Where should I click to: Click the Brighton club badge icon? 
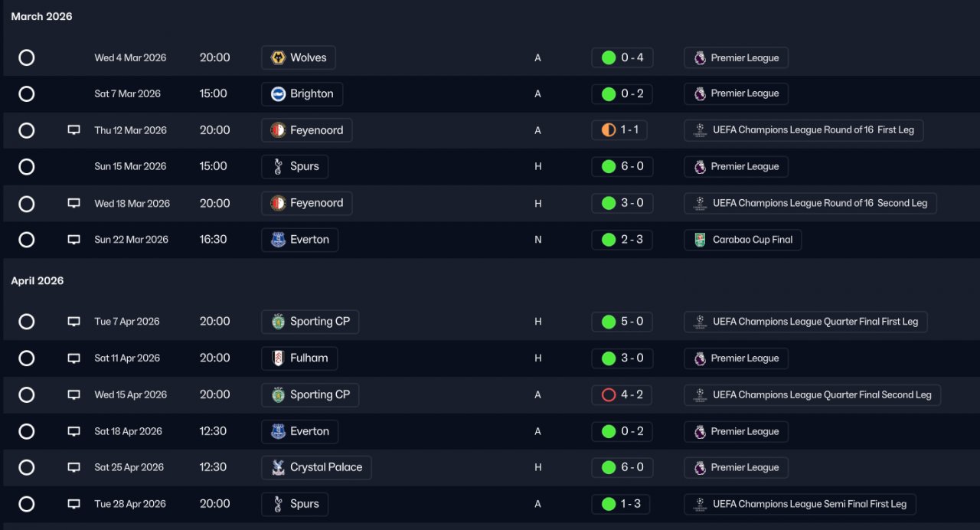[x=278, y=94]
